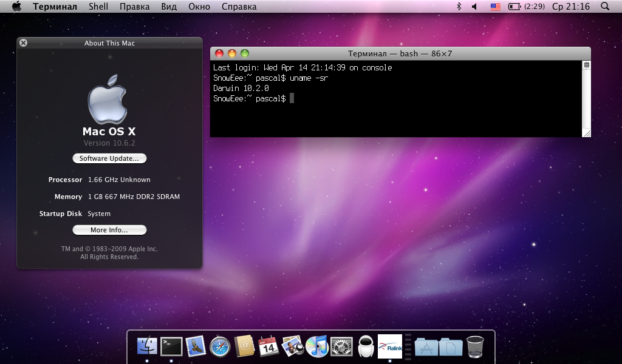
Task: Launch Safari from the Dock
Action: point(220,346)
